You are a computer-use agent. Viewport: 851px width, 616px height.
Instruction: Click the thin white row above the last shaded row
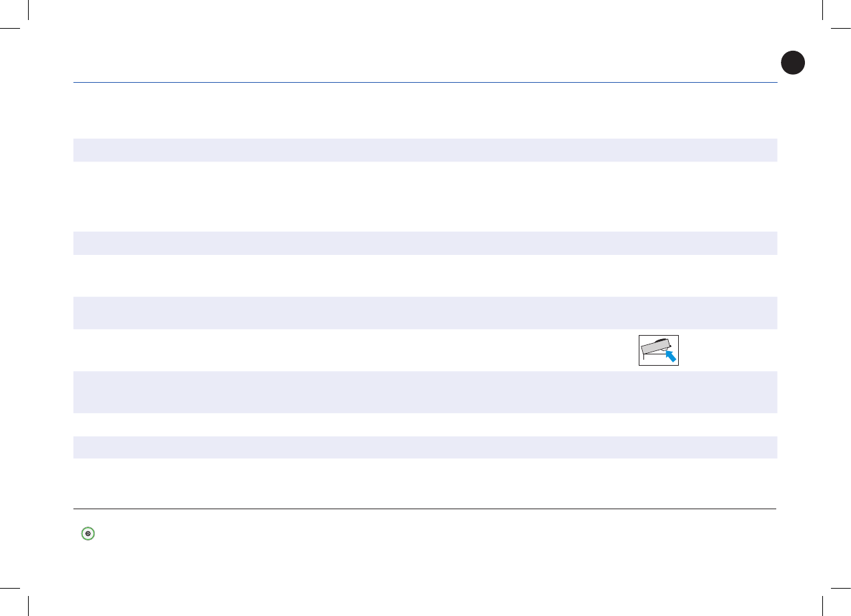click(425, 424)
